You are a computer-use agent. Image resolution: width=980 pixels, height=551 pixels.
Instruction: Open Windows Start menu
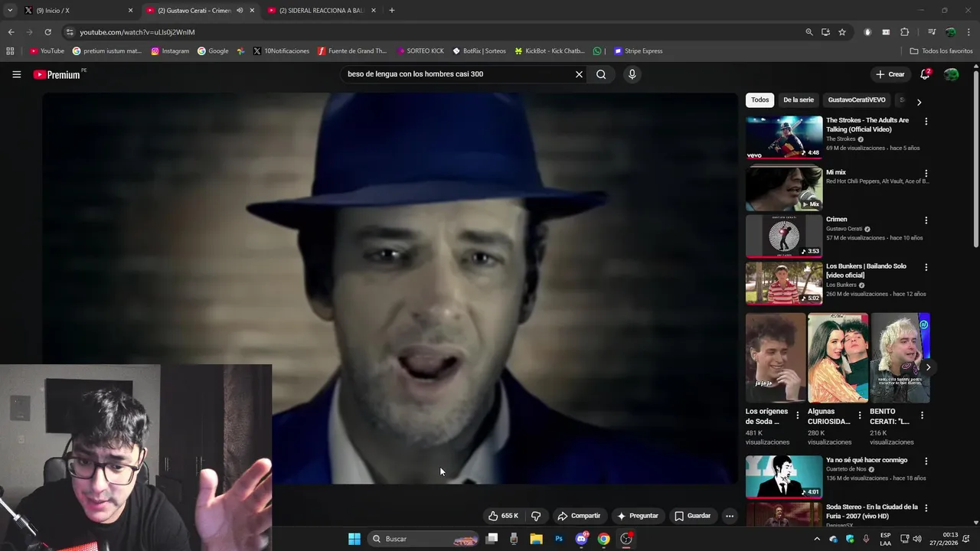(x=354, y=539)
